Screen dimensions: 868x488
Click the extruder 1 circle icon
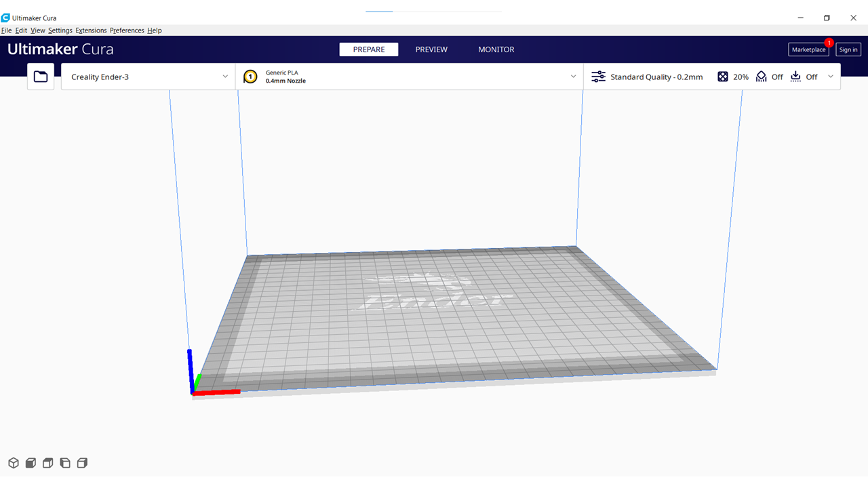[250, 77]
